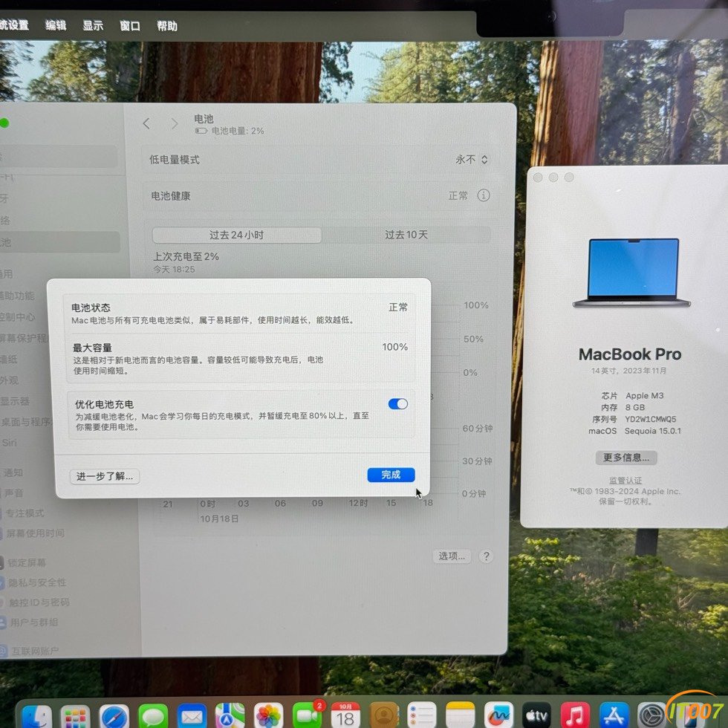Select 声音 in settings sidebar
The image size is (728, 728).
click(13, 493)
